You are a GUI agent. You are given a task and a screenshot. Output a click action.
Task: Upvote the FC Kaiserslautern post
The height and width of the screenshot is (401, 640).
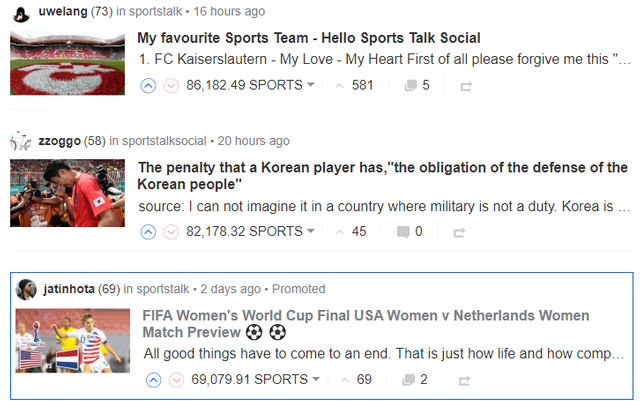[148, 86]
